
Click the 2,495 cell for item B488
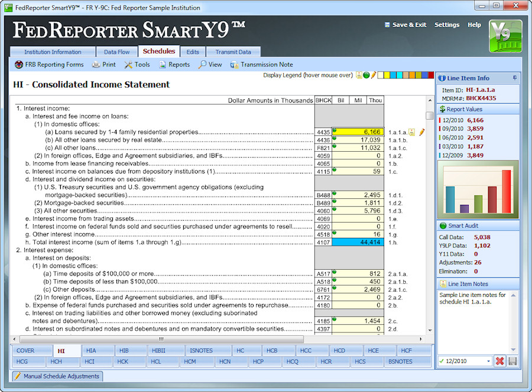tap(358, 195)
